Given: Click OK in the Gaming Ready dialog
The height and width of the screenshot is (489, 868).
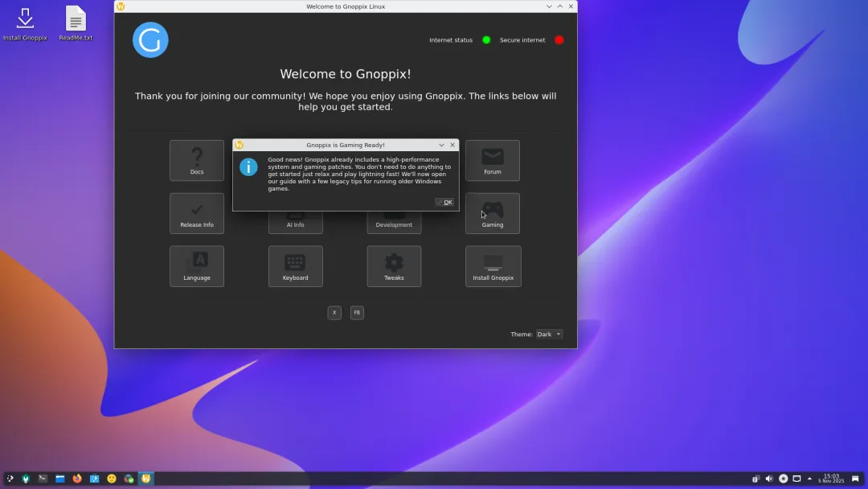Looking at the screenshot, I should pyautogui.click(x=444, y=202).
